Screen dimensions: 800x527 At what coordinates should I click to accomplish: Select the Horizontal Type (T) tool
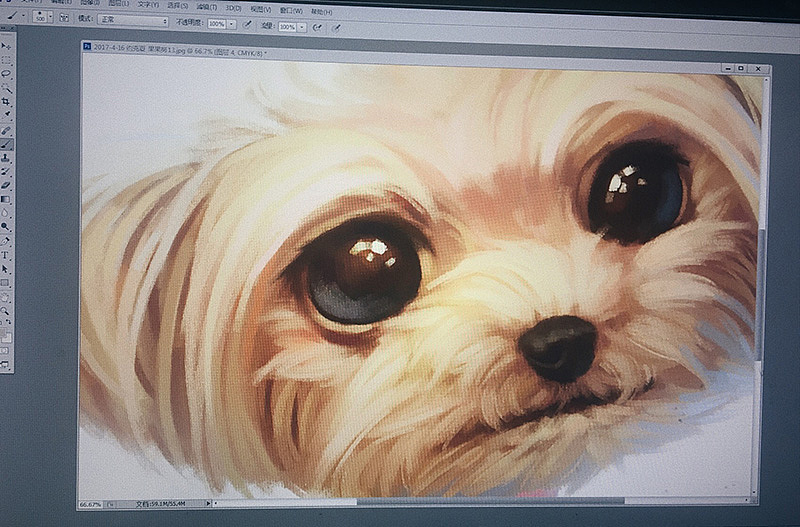[6, 255]
